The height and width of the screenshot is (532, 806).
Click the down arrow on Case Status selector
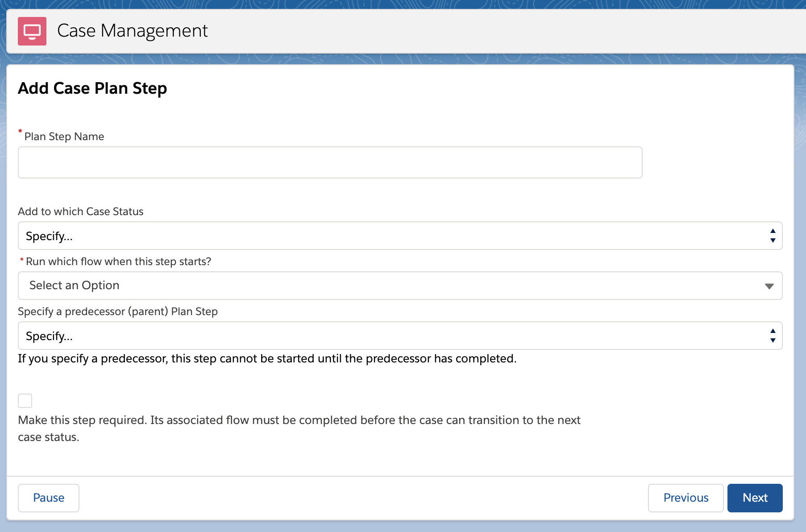(x=772, y=241)
